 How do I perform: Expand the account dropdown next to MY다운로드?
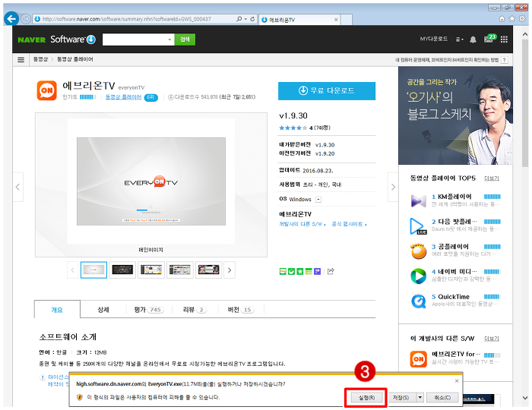click(x=459, y=39)
